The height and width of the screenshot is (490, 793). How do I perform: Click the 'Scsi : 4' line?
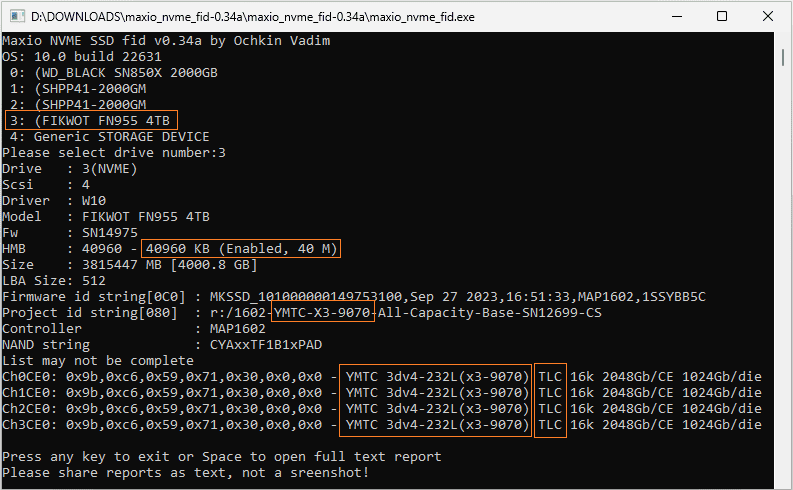click(x=46, y=185)
